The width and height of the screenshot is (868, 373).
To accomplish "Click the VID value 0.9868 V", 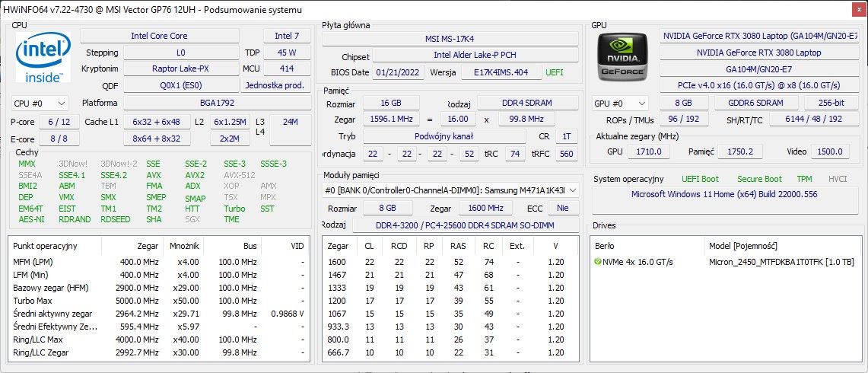I will tap(288, 313).
